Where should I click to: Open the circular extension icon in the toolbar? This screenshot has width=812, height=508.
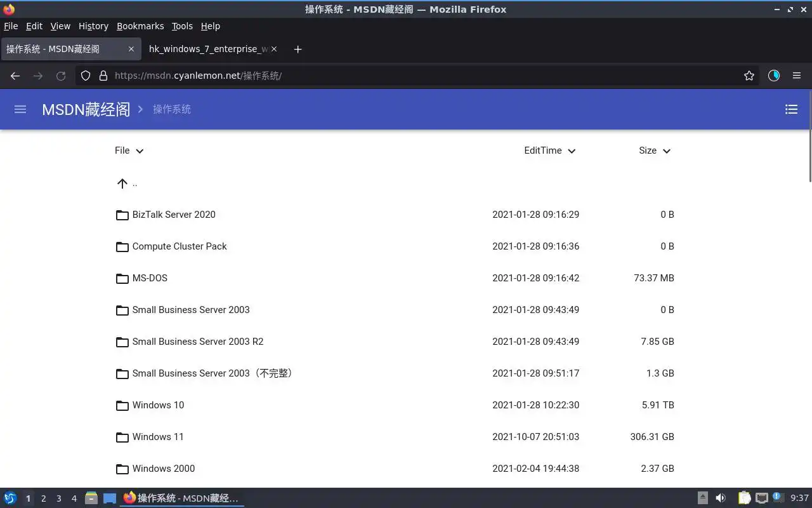[x=774, y=76]
